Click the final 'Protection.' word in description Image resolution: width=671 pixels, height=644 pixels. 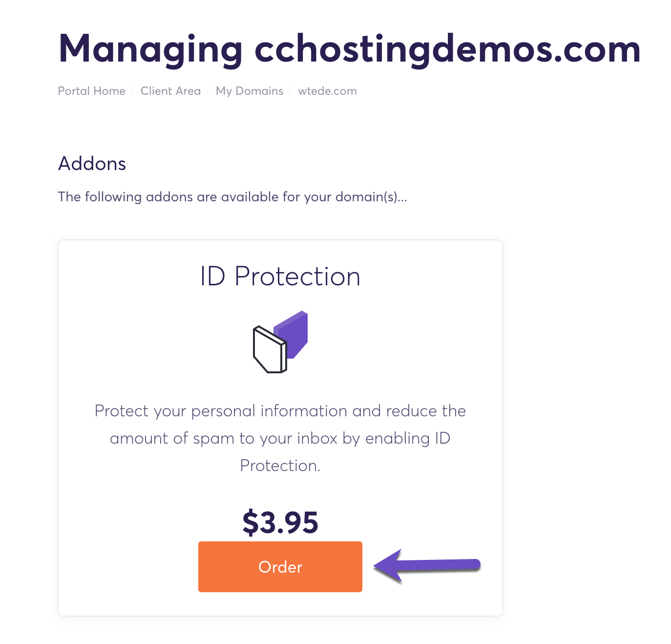coord(280,466)
